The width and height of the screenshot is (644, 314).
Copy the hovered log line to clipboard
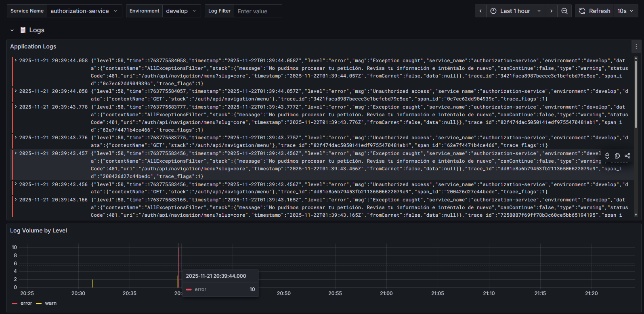pos(617,156)
